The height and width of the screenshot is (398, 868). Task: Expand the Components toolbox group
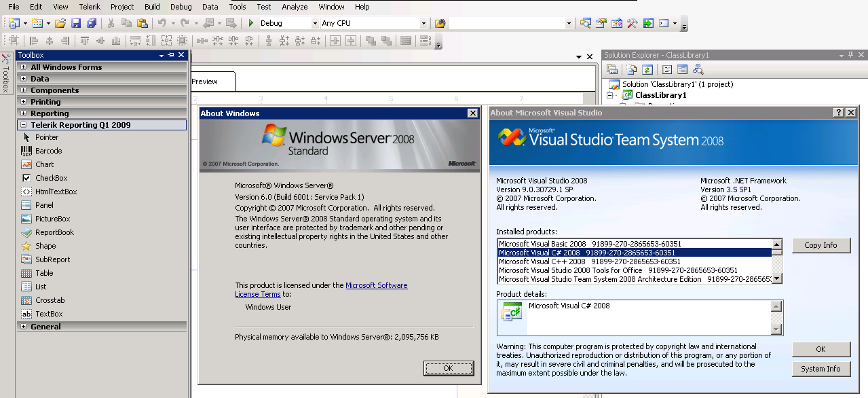click(24, 90)
